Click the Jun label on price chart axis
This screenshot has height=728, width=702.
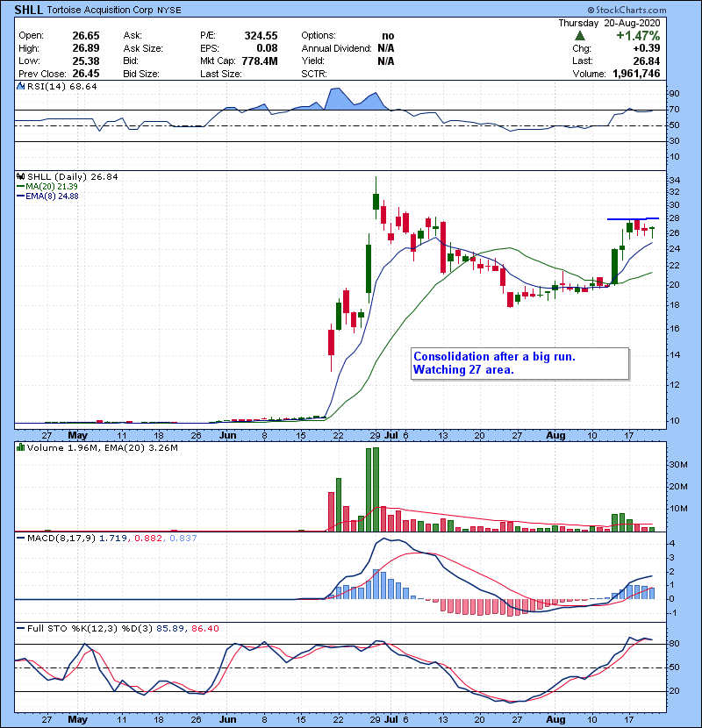(227, 436)
